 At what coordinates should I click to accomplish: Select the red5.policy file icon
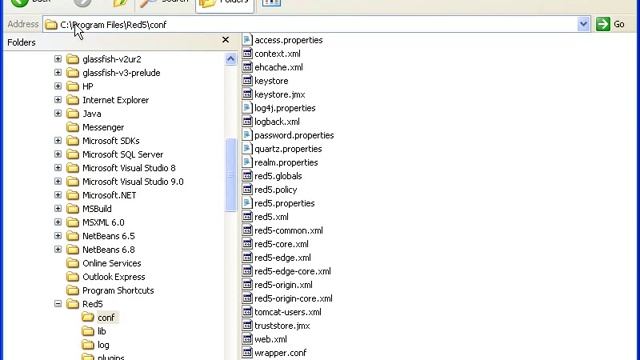[247, 189]
